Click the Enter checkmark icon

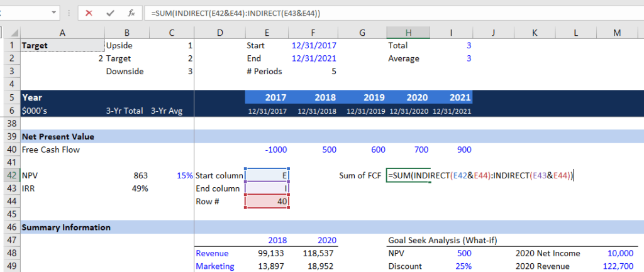pyautogui.click(x=110, y=13)
